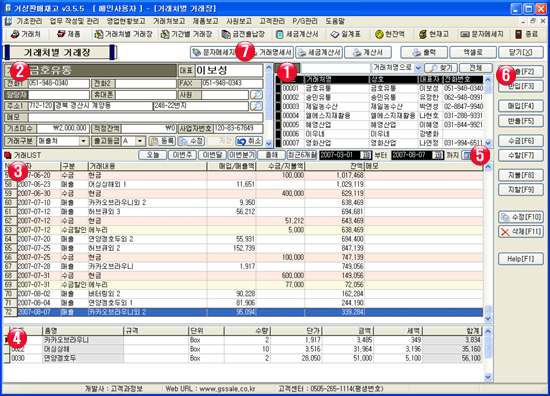The width and height of the screenshot is (550, 396).
Task: Click the 전체 show-all button
Action: pos(476,68)
